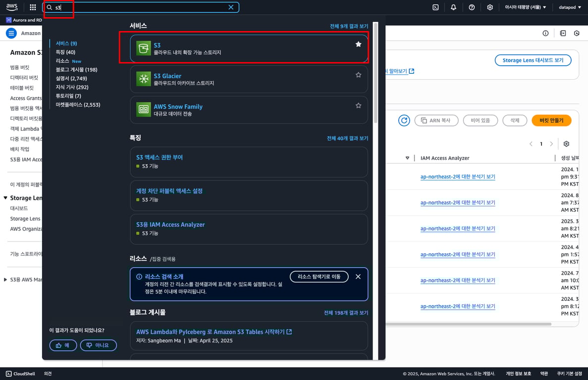Expand the S3용 AWS Marketplace sidebar section
The height and width of the screenshot is (380, 588).
tap(5, 279)
